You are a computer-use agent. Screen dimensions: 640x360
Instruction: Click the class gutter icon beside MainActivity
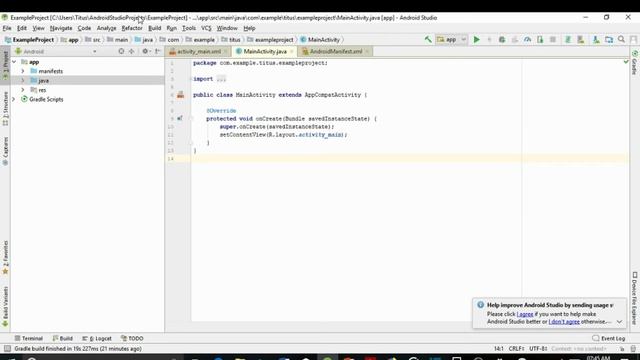180,95
